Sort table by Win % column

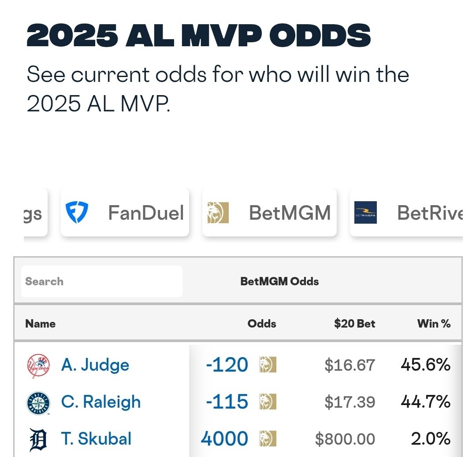[434, 324]
